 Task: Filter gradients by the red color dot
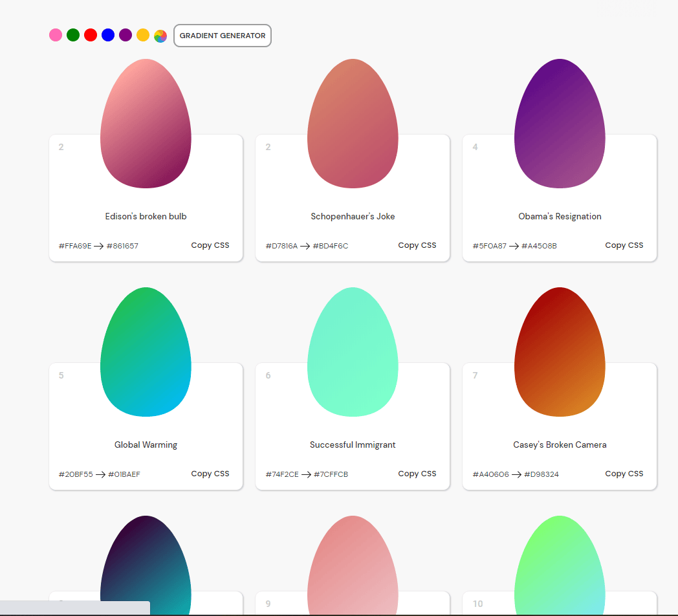91,35
